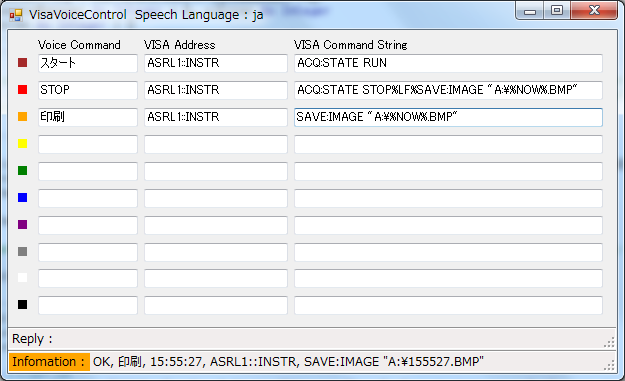
Task: Click the gray color square
Action: click(x=23, y=251)
